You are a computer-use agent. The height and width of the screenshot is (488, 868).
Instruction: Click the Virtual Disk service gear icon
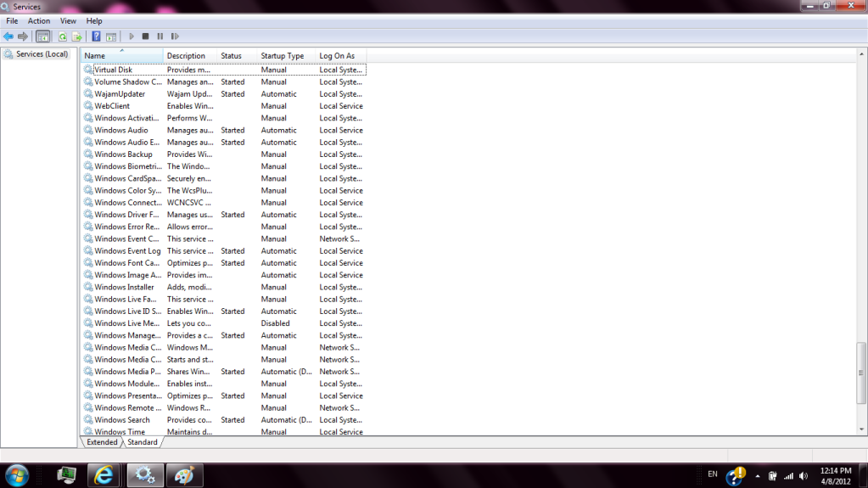tap(88, 70)
